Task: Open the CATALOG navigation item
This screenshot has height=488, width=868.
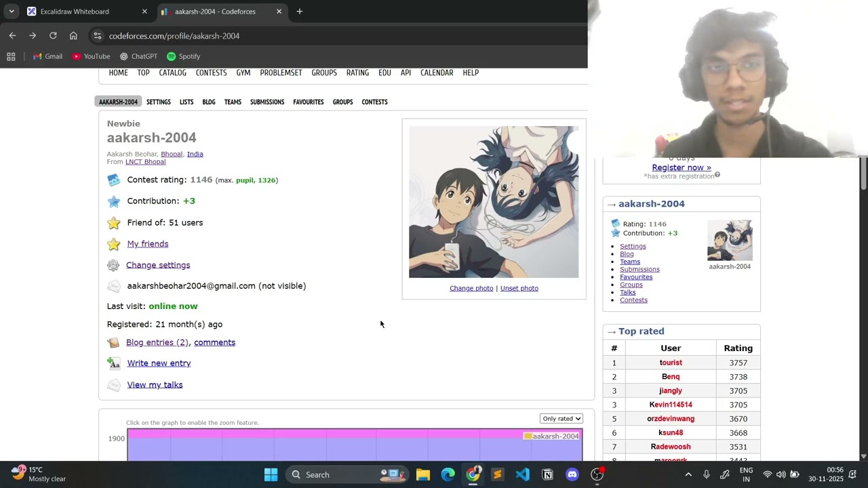Action: (172, 73)
